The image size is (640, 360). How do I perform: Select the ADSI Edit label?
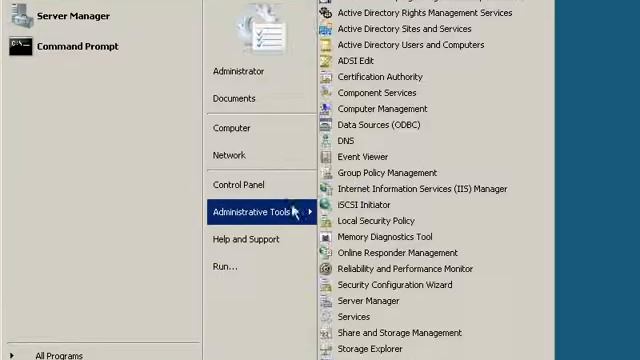[356, 61]
